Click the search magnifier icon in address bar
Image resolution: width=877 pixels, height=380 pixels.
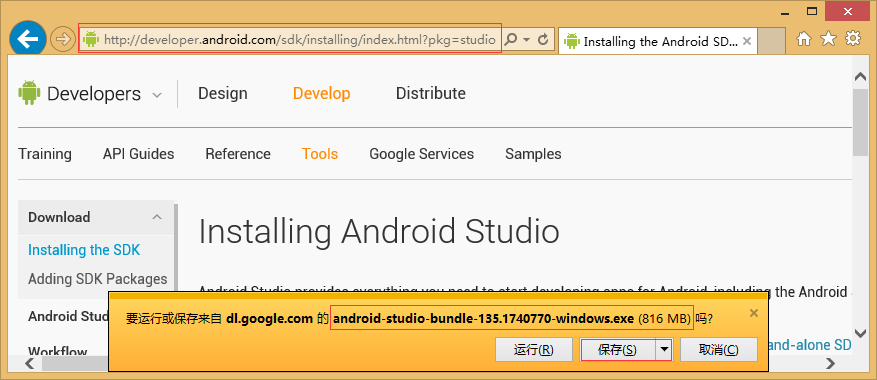coord(511,39)
